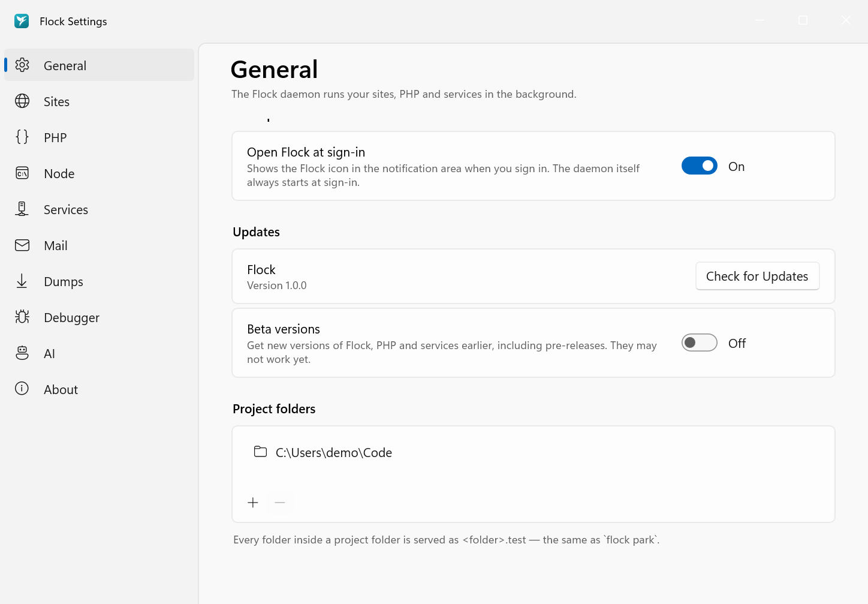
Task: Click the Updates section heading
Action: click(256, 232)
